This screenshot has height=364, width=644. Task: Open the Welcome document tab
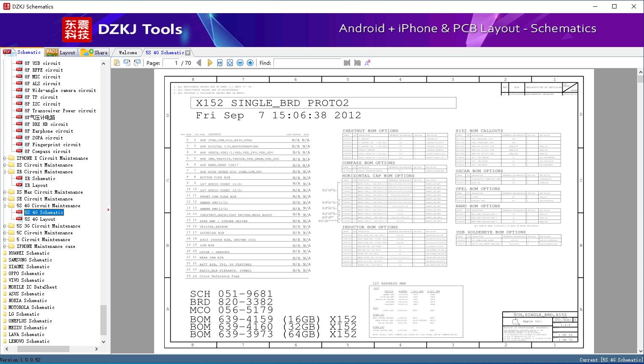(x=128, y=53)
